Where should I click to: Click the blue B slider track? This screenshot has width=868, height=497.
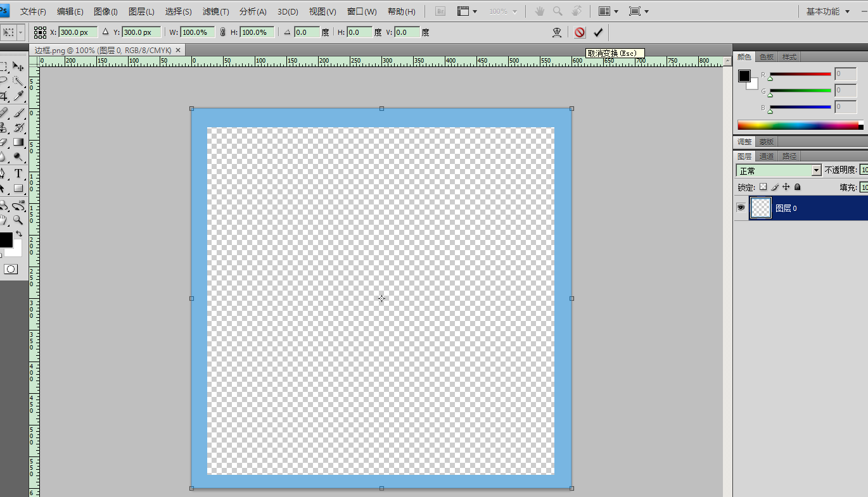(800, 107)
